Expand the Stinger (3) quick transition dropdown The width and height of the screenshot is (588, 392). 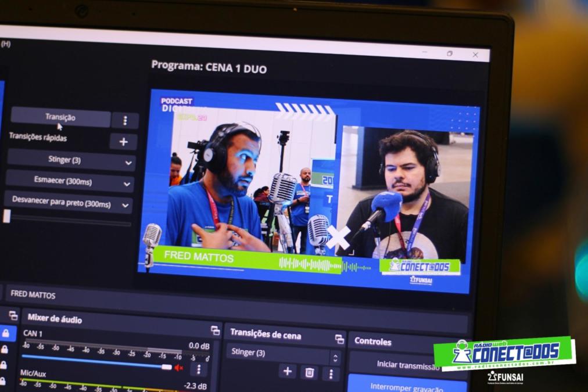[x=71, y=160]
